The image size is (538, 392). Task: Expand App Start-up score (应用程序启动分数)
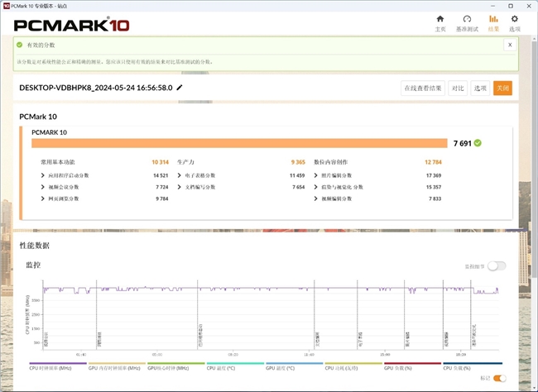42,175
